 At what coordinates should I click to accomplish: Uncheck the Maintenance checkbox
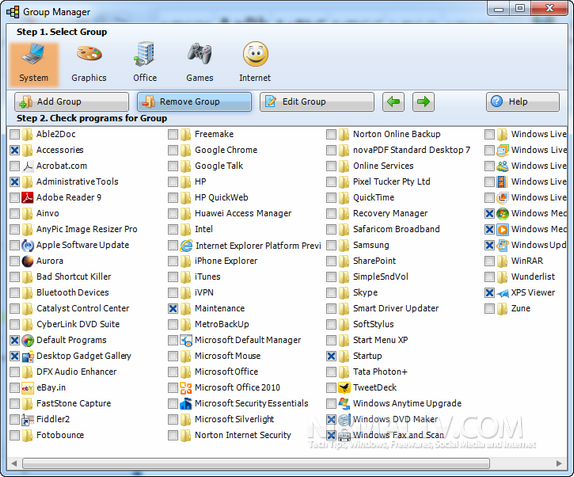(173, 309)
